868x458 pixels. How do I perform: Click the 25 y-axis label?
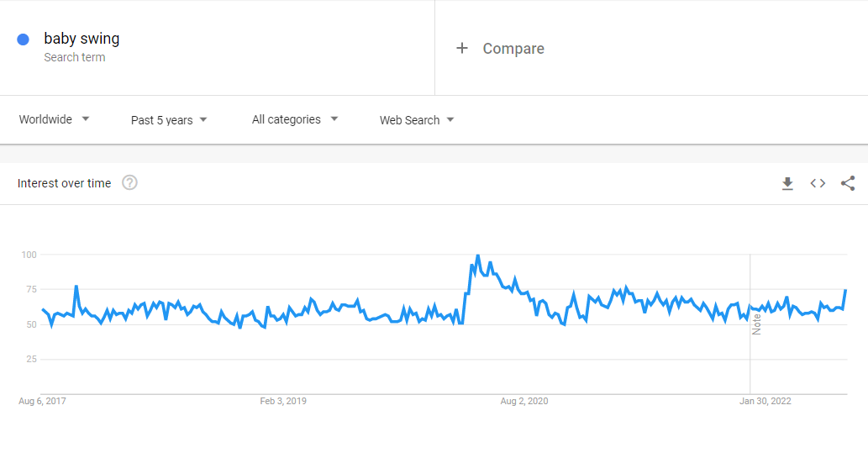31,359
